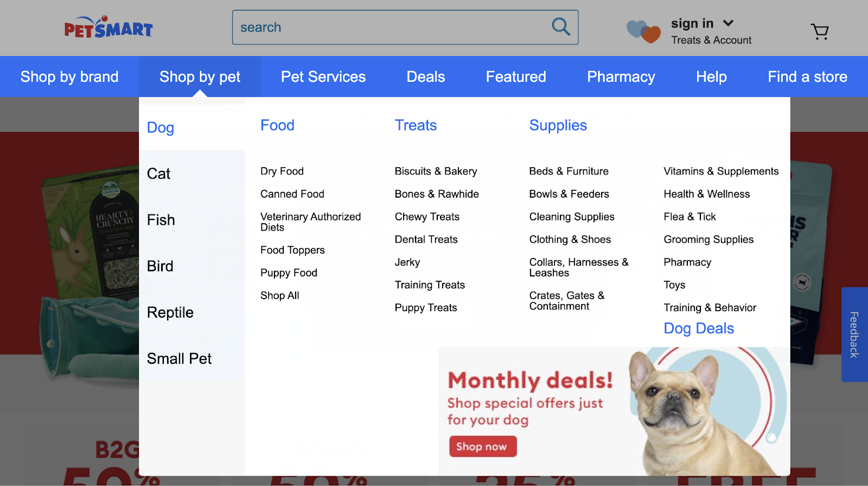Click the Treats hearts icon

[x=642, y=31]
